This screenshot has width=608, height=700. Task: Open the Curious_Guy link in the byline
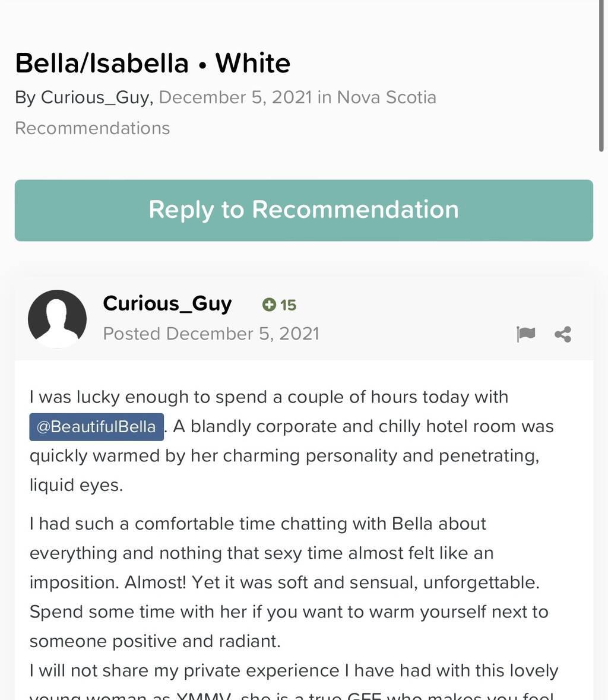click(x=94, y=97)
